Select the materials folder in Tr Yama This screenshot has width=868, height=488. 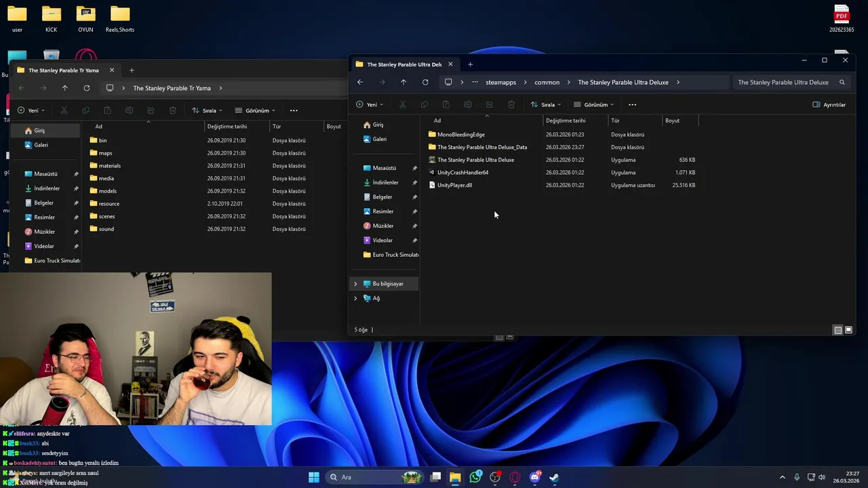[x=109, y=166]
